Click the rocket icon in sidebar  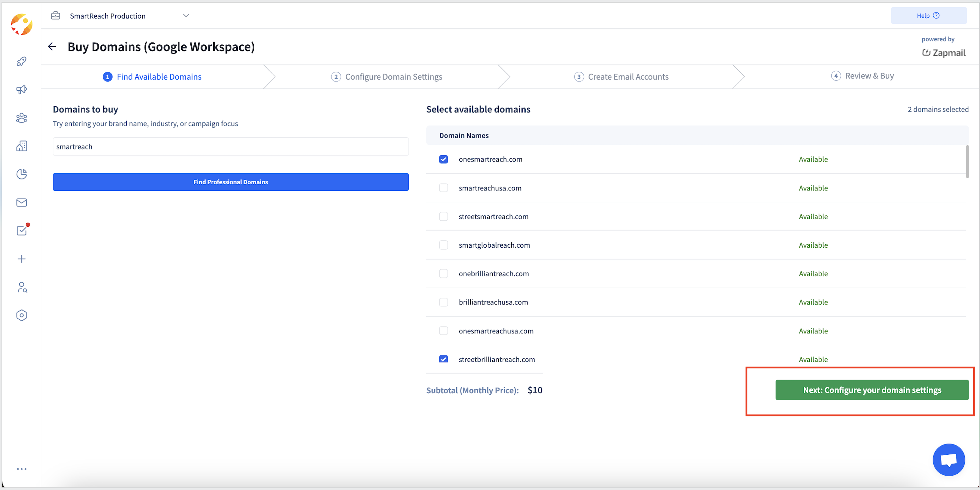click(x=22, y=61)
